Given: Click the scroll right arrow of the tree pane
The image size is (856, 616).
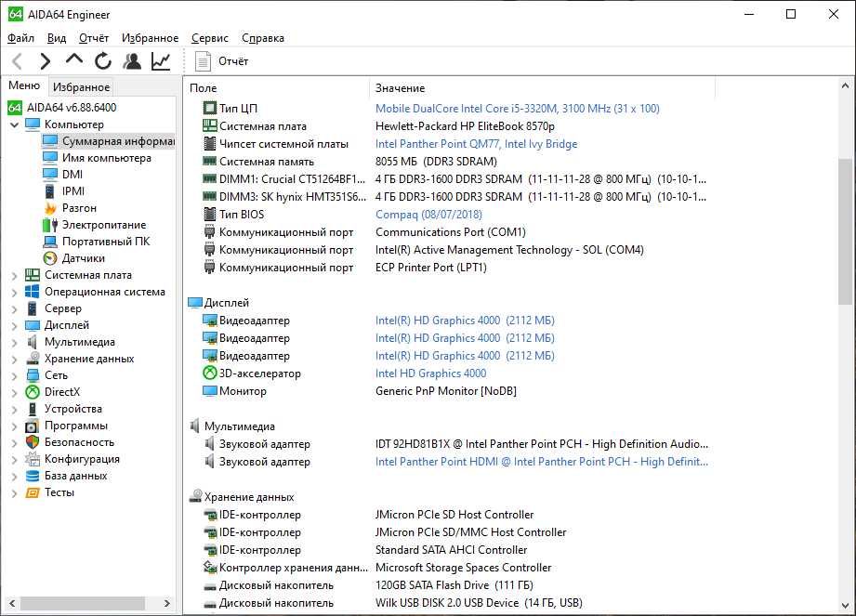Looking at the screenshot, I should tap(167, 603).
